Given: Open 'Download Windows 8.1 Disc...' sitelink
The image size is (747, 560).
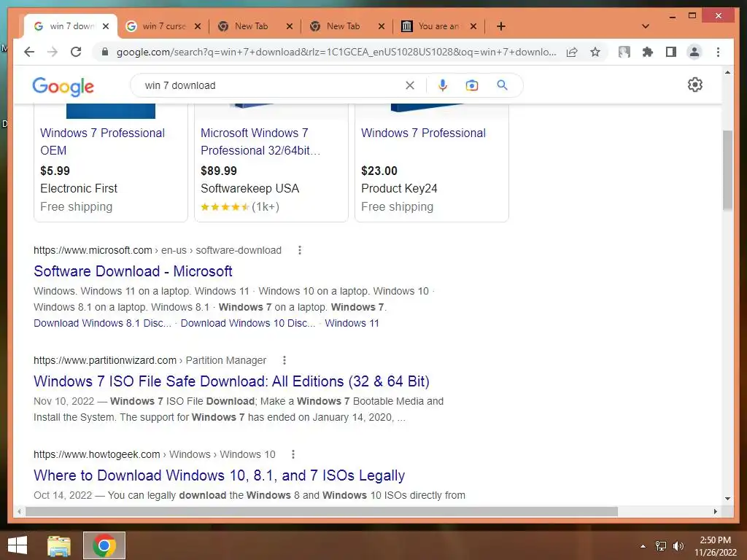Looking at the screenshot, I should click(x=102, y=323).
